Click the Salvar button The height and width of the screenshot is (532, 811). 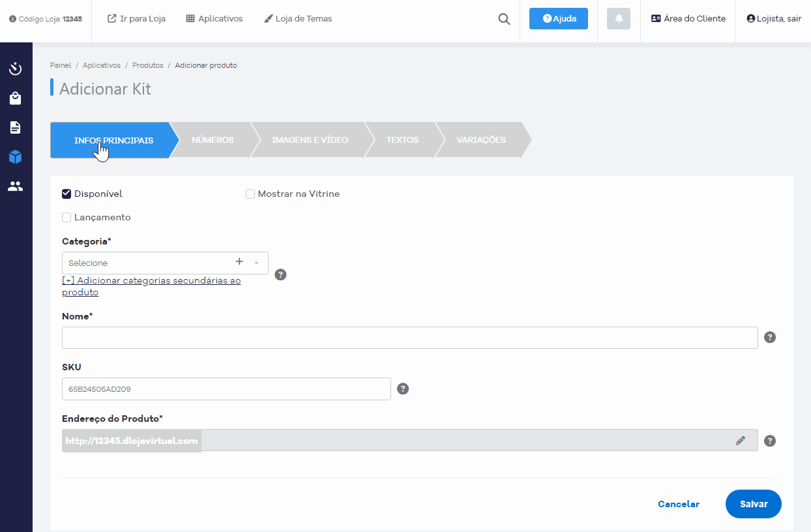[x=754, y=504]
